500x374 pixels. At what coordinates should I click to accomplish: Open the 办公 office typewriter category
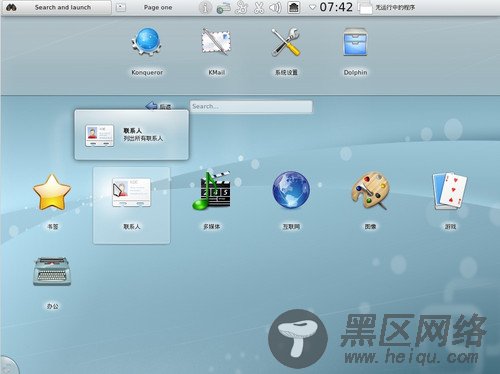(52, 283)
